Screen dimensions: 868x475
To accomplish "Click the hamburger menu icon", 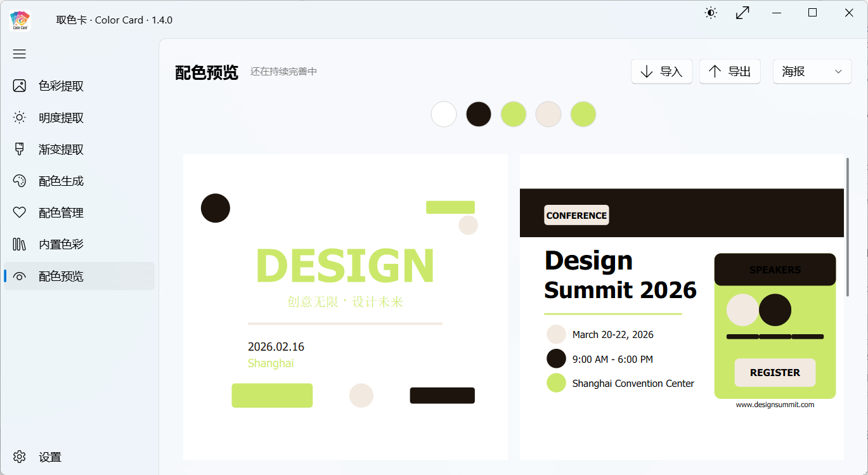I will point(20,54).
